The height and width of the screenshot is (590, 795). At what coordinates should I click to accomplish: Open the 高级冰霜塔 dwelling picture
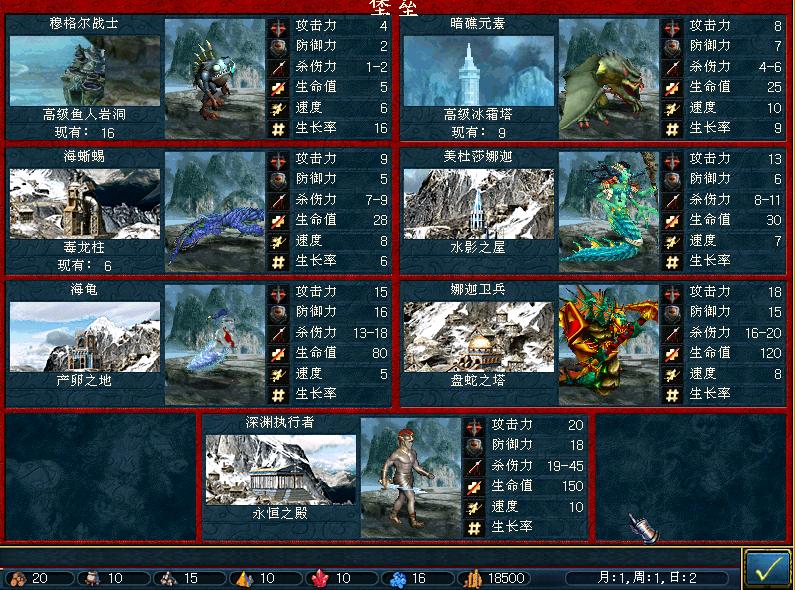point(479,71)
